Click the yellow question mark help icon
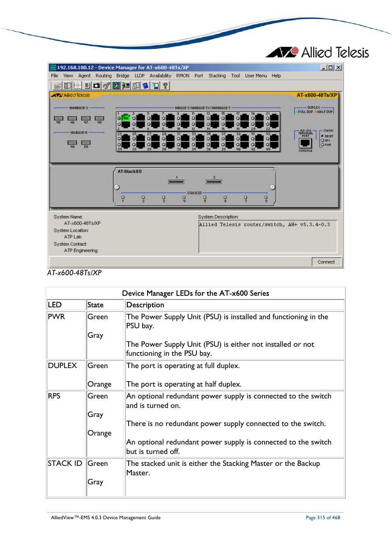Viewport: 392px width, 555px height. pos(165,85)
